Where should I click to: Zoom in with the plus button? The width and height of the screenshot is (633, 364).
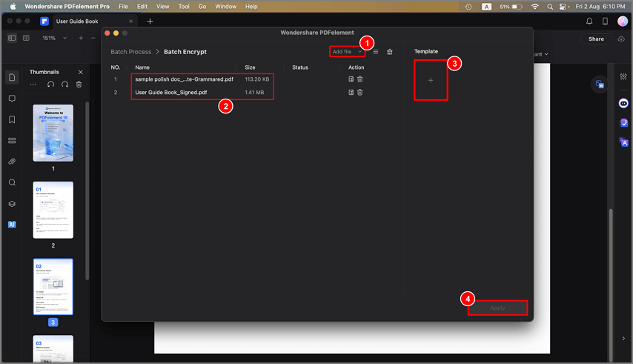click(81, 38)
